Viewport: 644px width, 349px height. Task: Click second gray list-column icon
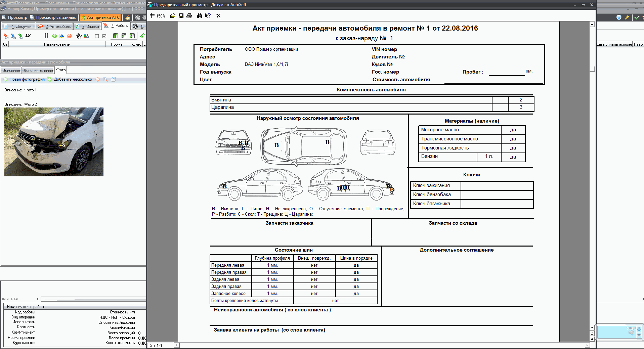(124, 36)
